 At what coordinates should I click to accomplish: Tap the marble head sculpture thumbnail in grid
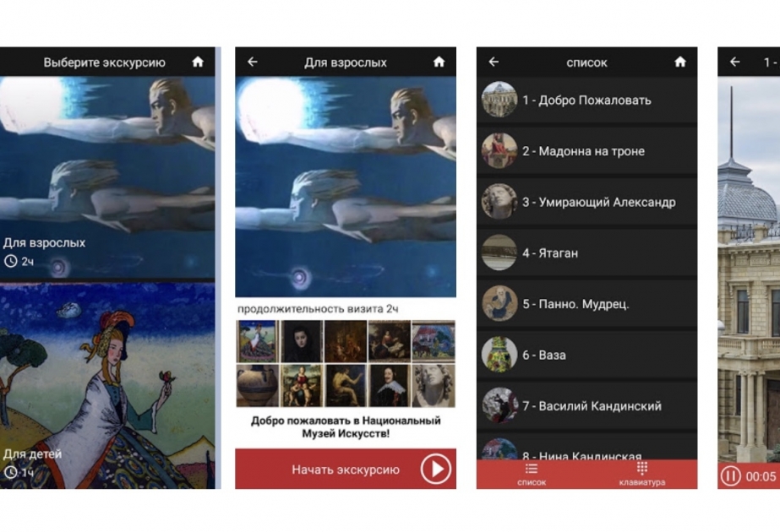(x=434, y=386)
